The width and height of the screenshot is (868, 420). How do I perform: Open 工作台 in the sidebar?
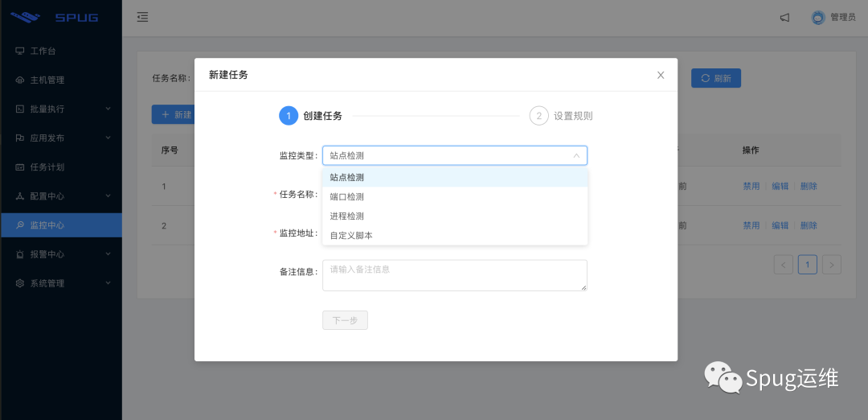click(x=61, y=51)
